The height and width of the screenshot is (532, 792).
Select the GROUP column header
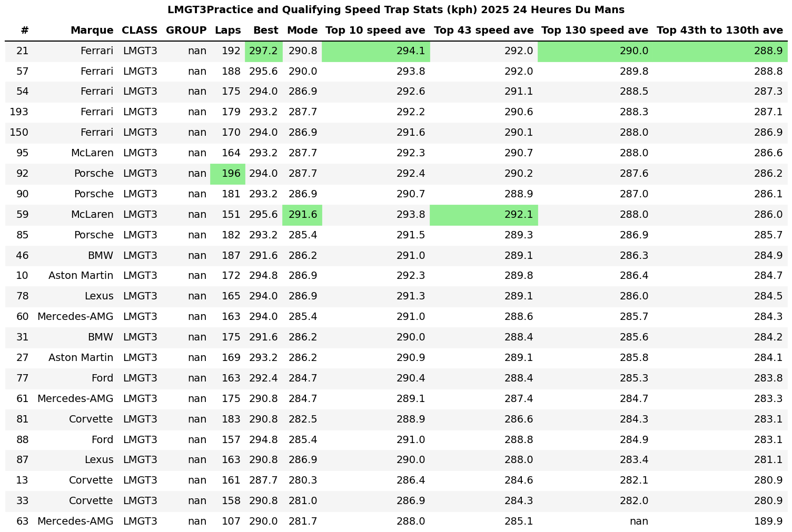tap(185, 30)
